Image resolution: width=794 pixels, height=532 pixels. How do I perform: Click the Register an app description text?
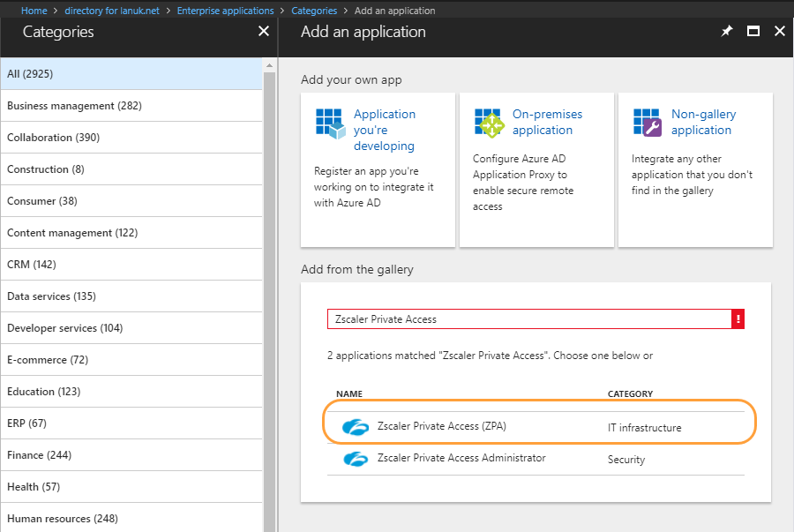point(374,187)
